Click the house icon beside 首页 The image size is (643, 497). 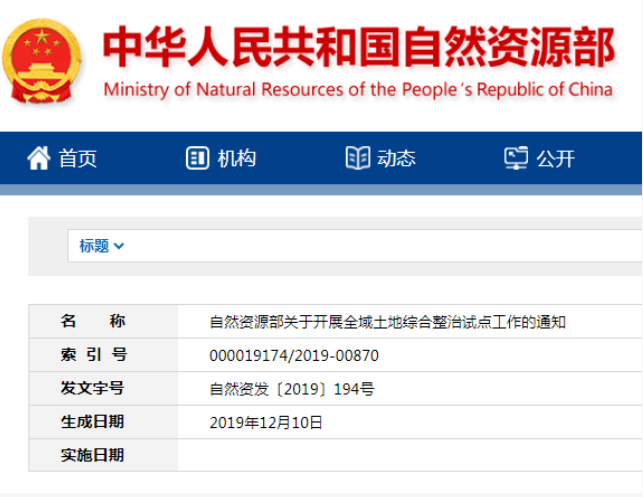tap(38, 158)
